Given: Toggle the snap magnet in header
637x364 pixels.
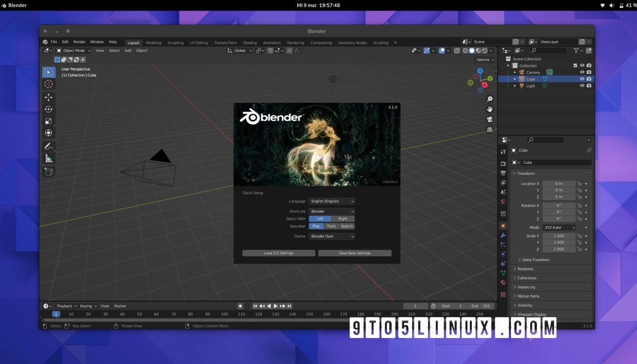Looking at the screenshot, I should tap(270, 51).
